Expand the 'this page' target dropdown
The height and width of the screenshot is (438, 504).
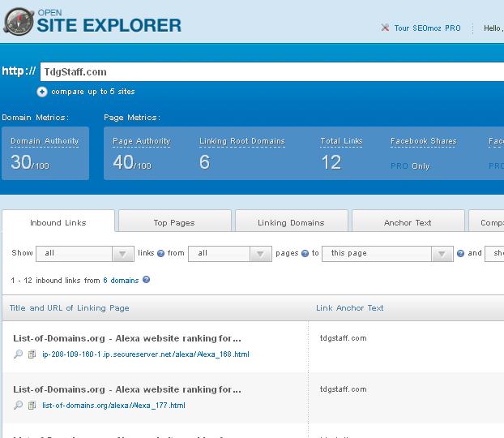pyautogui.click(x=387, y=254)
